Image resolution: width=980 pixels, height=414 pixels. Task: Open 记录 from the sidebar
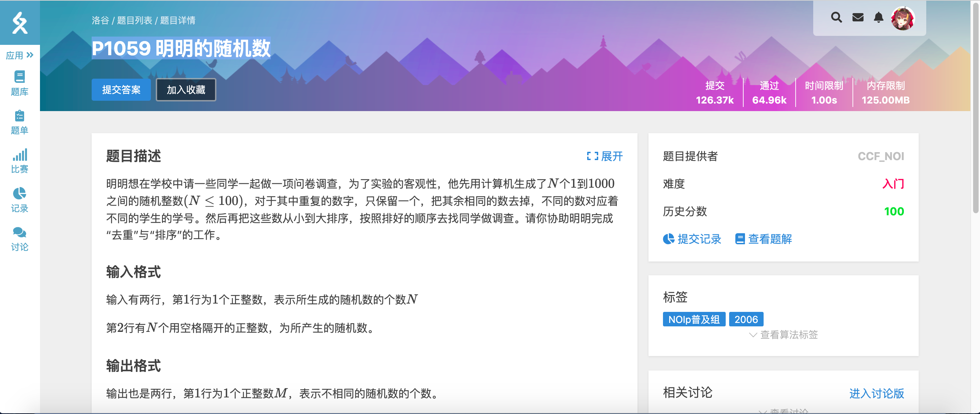[x=20, y=200]
